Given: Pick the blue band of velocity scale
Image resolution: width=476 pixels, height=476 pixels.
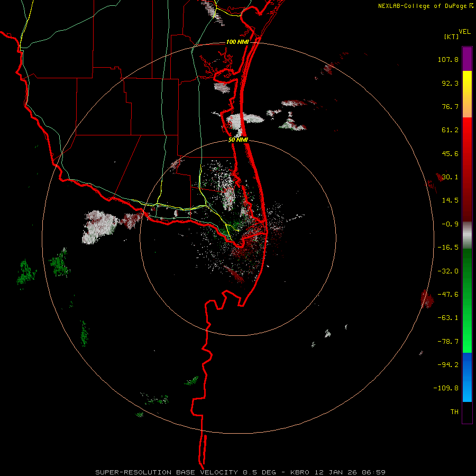Looking at the screenshot, I should coord(467,377).
